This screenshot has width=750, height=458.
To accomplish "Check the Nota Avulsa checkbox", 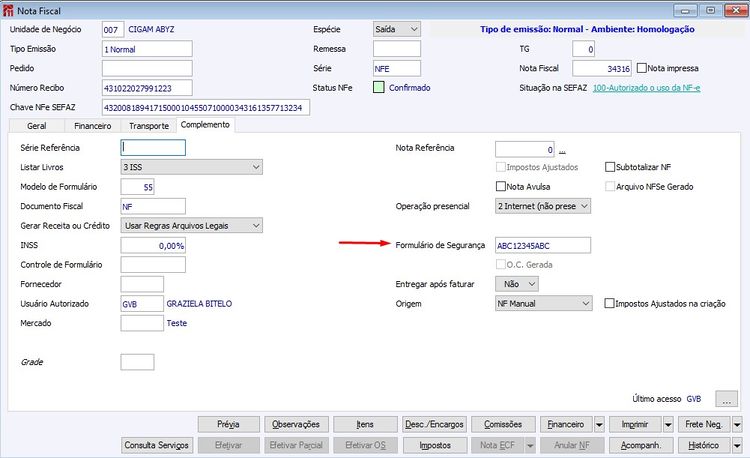I will pyautogui.click(x=501, y=186).
